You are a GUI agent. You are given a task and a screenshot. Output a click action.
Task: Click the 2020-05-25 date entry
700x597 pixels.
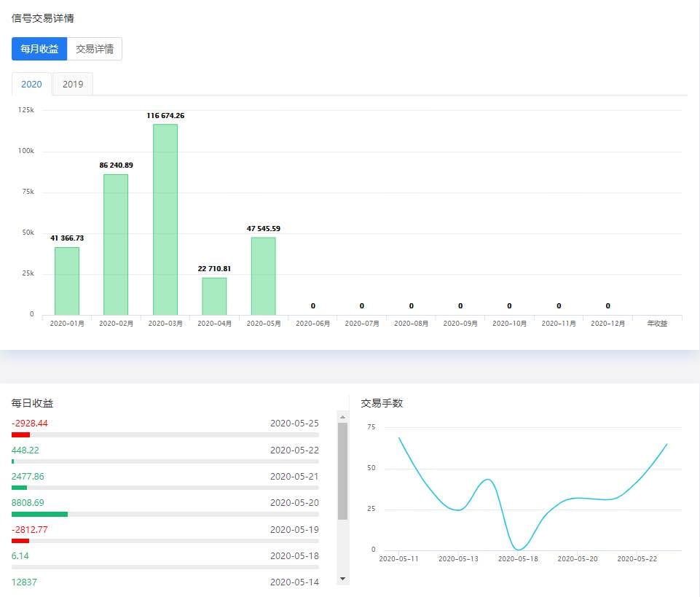pos(294,424)
